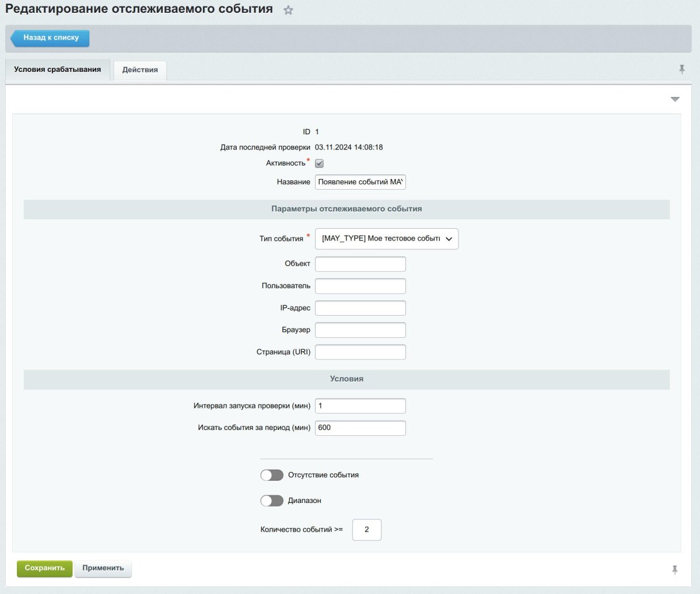Image resolution: width=700 pixels, height=594 pixels.
Task: Enable the Диапазон switch
Action: click(271, 500)
